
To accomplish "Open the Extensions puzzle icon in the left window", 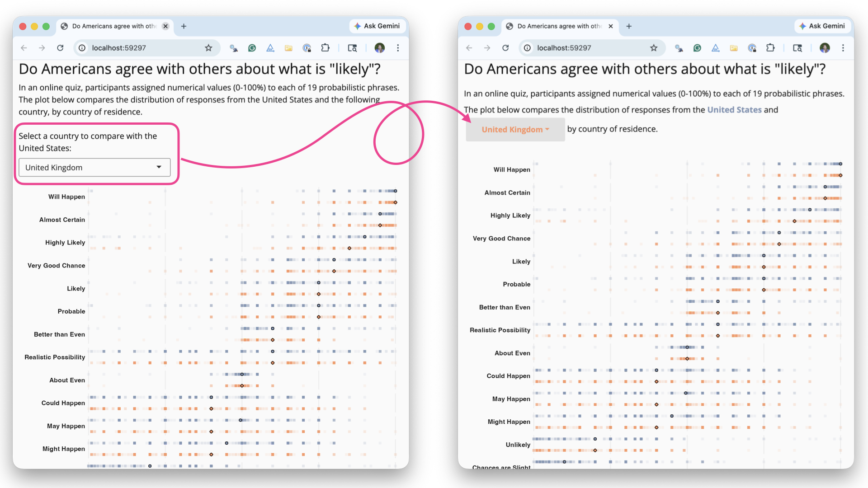I will (325, 48).
